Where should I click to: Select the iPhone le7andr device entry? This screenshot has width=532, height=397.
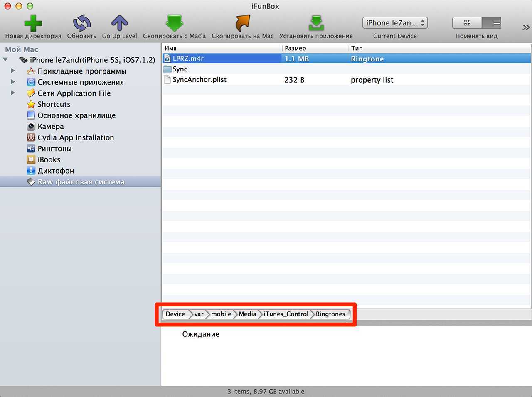coord(92,60)
